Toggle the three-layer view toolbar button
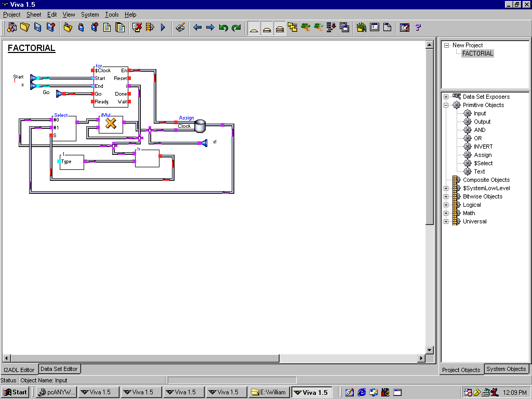The height and width of the screenshot is (399, 532). point(280,28)
